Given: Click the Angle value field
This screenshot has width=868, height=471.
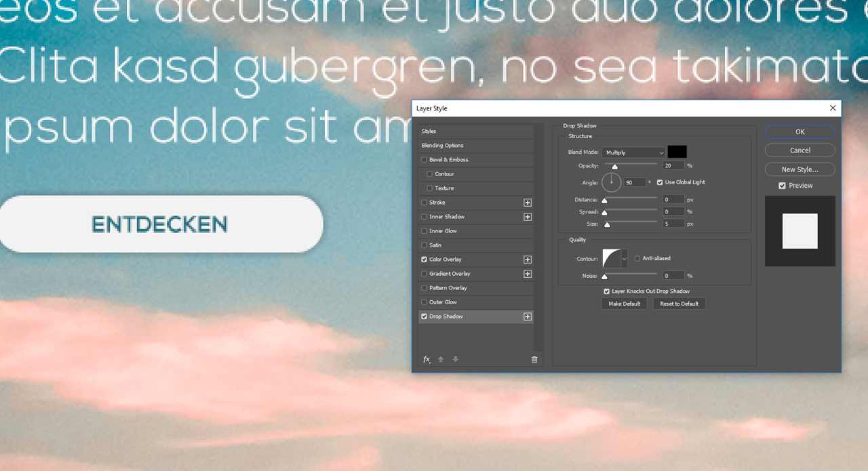Looking at the screenshot, I should pos(635,183).
